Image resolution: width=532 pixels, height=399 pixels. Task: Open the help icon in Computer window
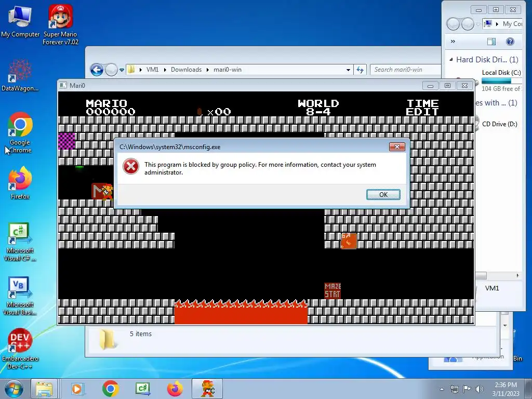point(510,42)
